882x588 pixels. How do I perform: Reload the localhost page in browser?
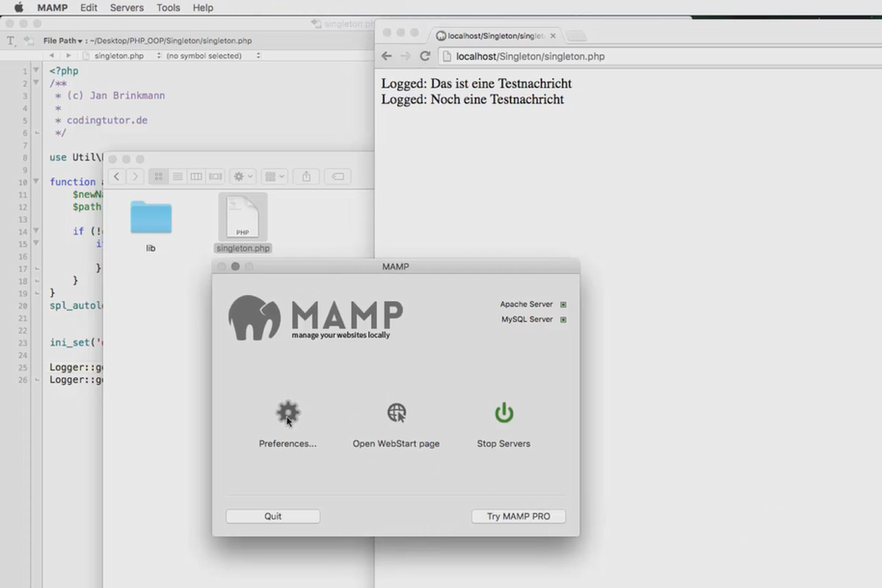coord(425,56)
